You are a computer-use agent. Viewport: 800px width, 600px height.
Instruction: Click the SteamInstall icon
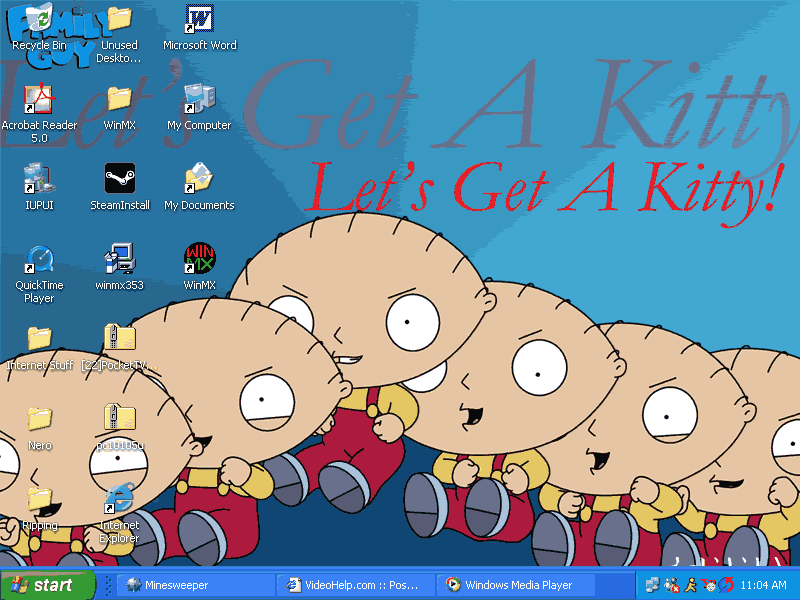click(120, 188)
